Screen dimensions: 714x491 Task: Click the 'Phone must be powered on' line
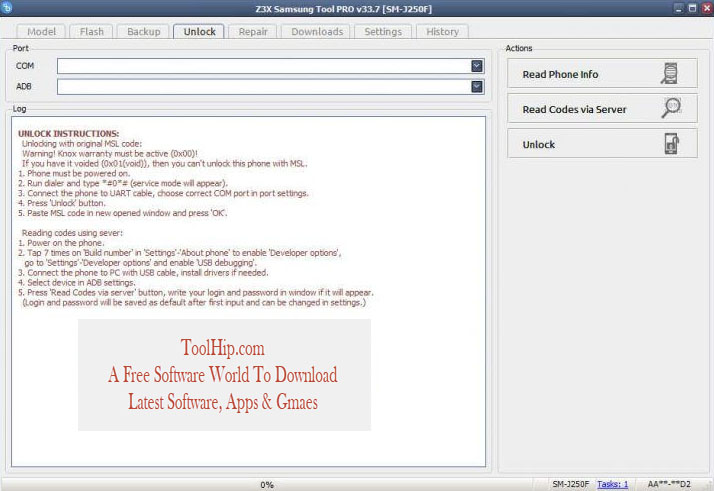[74, 174]
